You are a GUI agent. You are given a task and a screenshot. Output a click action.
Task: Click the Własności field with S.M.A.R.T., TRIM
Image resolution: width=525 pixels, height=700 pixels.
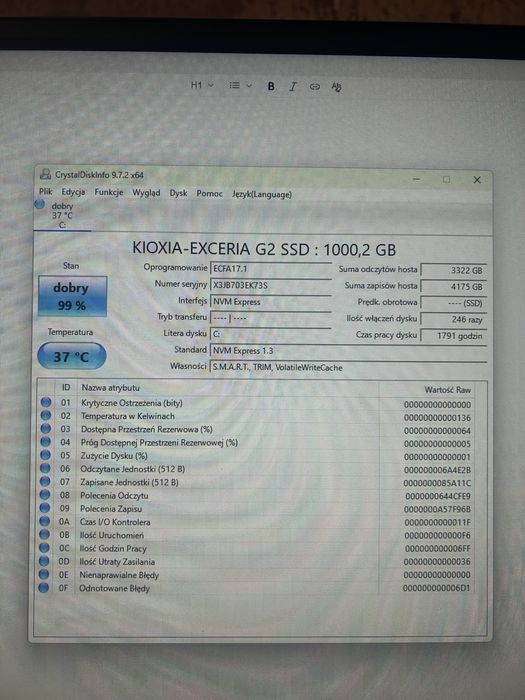[x=348, y=367]
